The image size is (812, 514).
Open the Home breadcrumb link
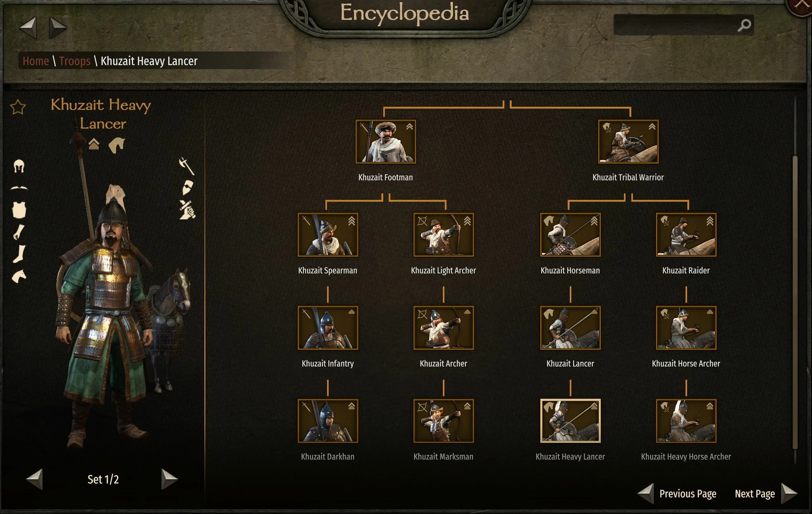tap(36, 61)
